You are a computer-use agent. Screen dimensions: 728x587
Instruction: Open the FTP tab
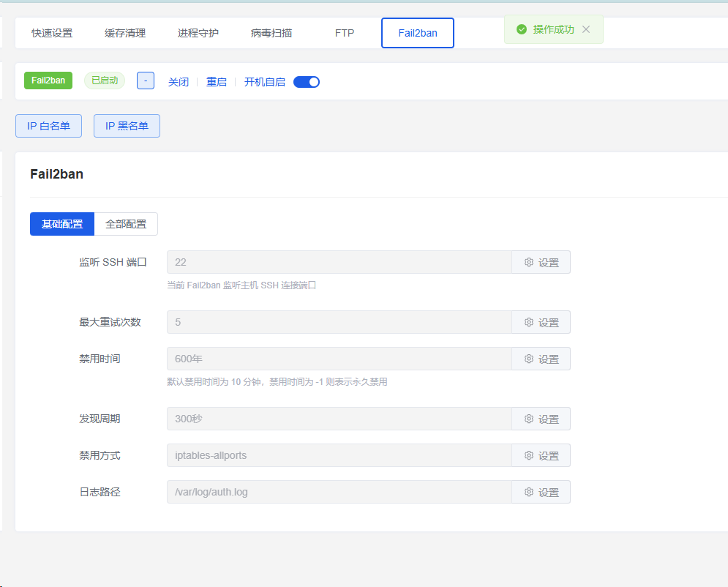pyautogui.click(x=345, y=33)
